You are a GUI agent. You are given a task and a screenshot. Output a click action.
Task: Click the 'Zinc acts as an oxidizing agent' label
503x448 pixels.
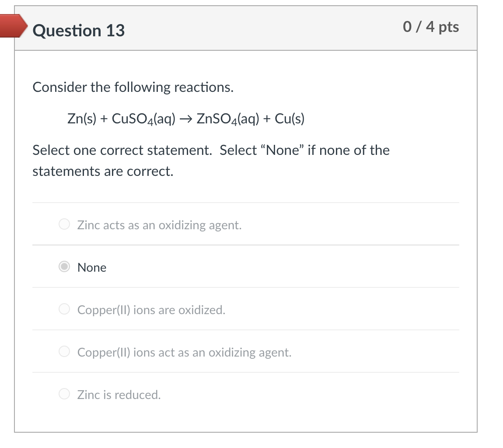[x=159, y=225]
